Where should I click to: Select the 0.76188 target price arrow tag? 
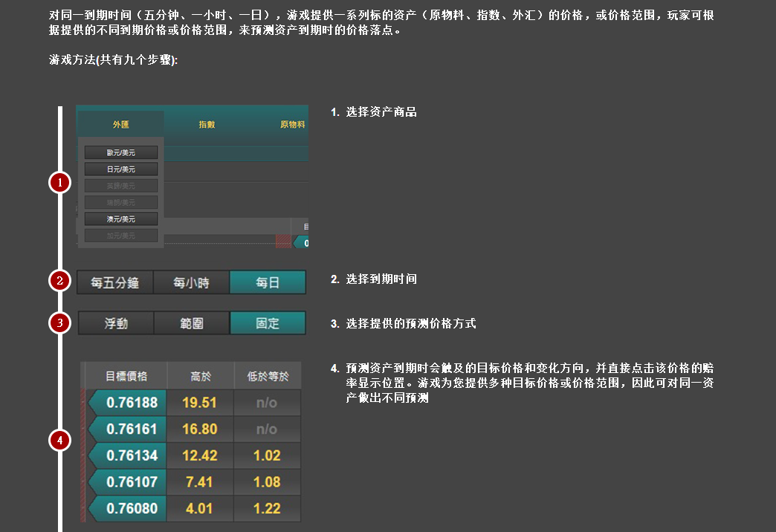click(x=126, y=403)
